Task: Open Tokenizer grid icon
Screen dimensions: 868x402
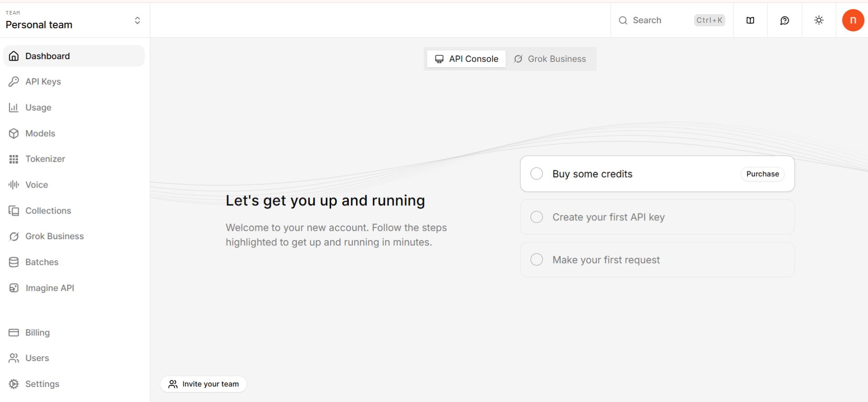Action: (x=14, y=159)
